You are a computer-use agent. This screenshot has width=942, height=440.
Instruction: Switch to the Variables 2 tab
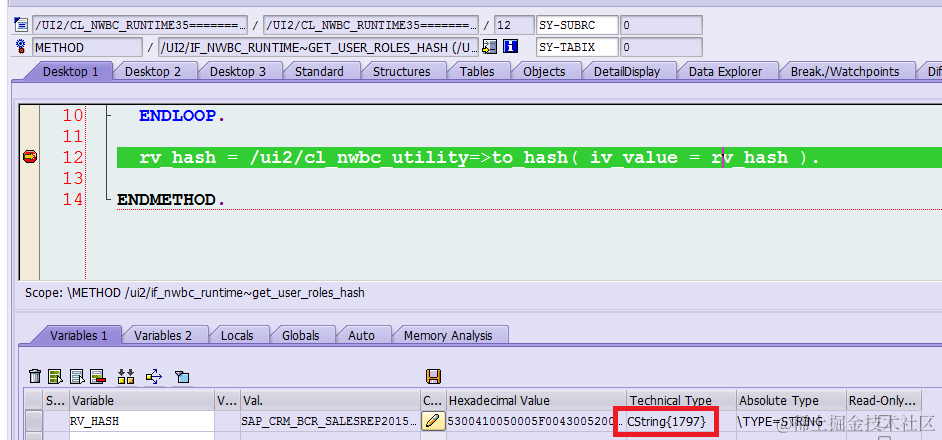(163, 335)
